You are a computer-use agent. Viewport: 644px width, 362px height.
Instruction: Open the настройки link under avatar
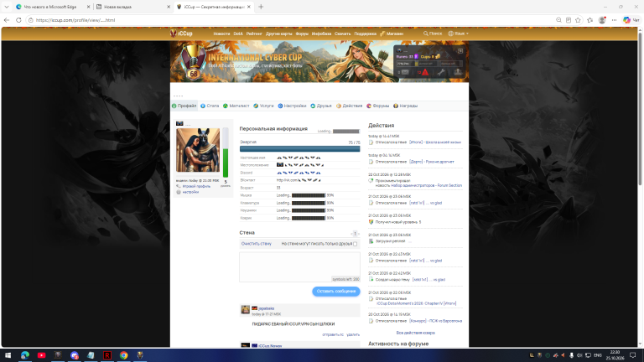[x=190, y=192]
